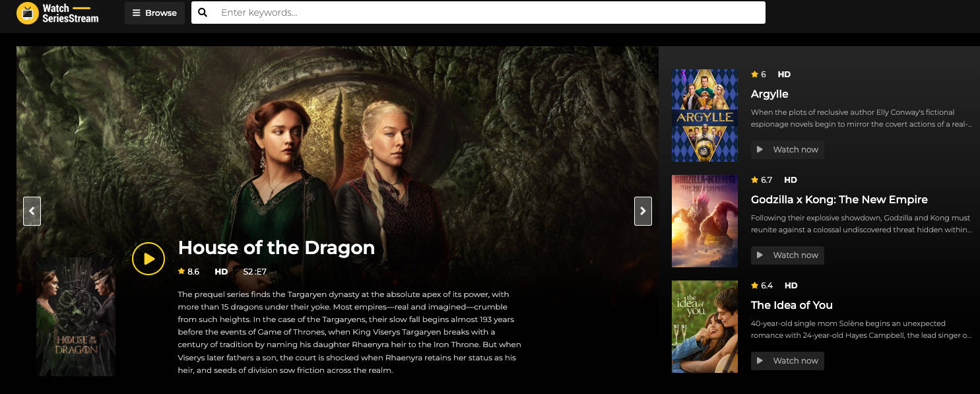Click the WatchSeriesStream logo icon
The image size is (980, 394).
(x=28, y=13)
